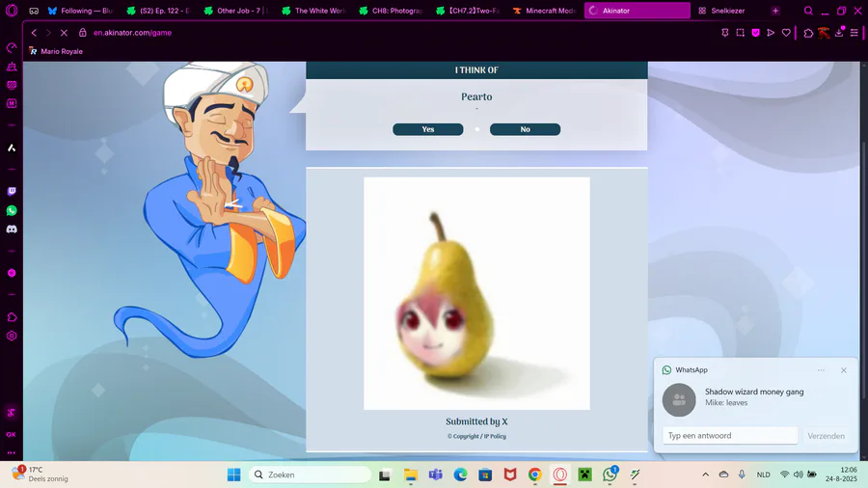Open the Opera GX main menu logo
This screenshot has width=868, height=488.
[12, 11]
